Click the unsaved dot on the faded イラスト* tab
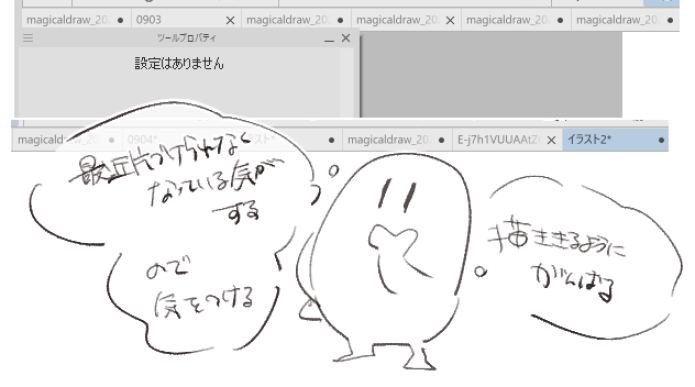The height and width of the screenshot is (387, 695). click(x=332, y=140)
